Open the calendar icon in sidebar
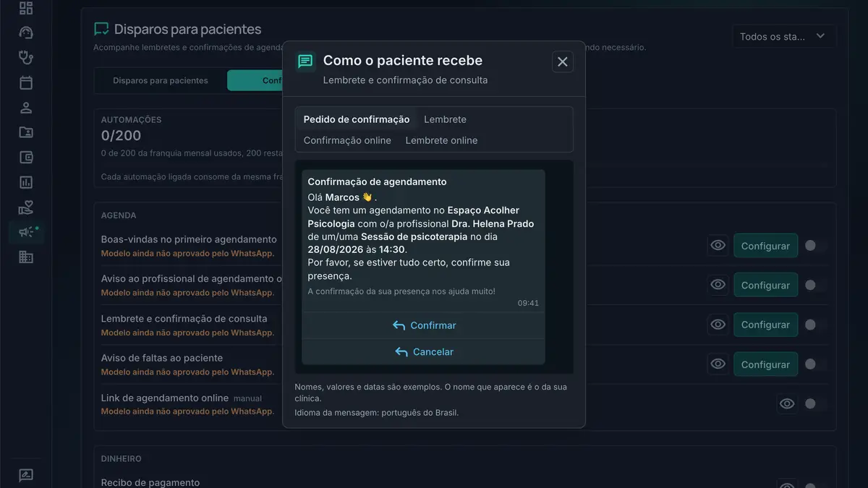This screenshot has width=868, height=488. tap(26, 82)
